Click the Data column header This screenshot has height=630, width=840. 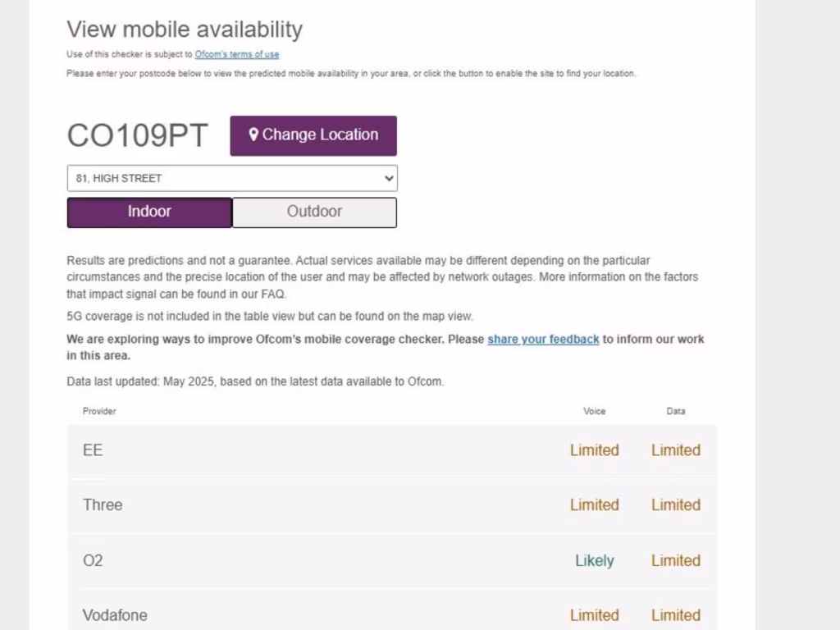[x=675, y=411]
